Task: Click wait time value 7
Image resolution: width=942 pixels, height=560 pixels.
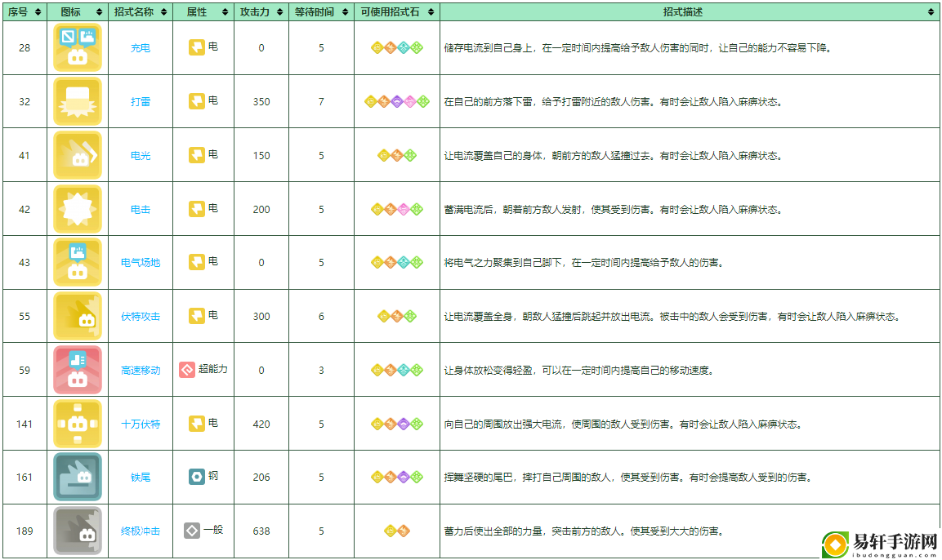Action: click(321, 102)
